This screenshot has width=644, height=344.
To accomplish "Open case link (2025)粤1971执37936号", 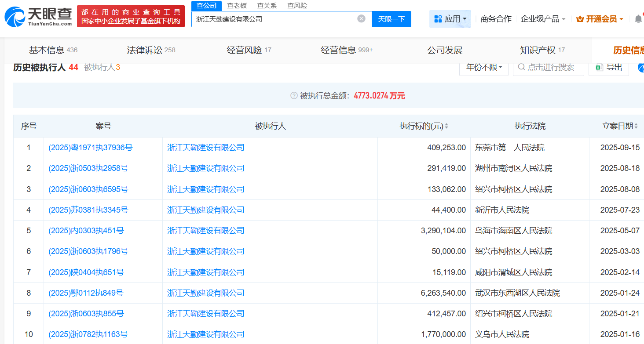I will click(x=90, y=148).
